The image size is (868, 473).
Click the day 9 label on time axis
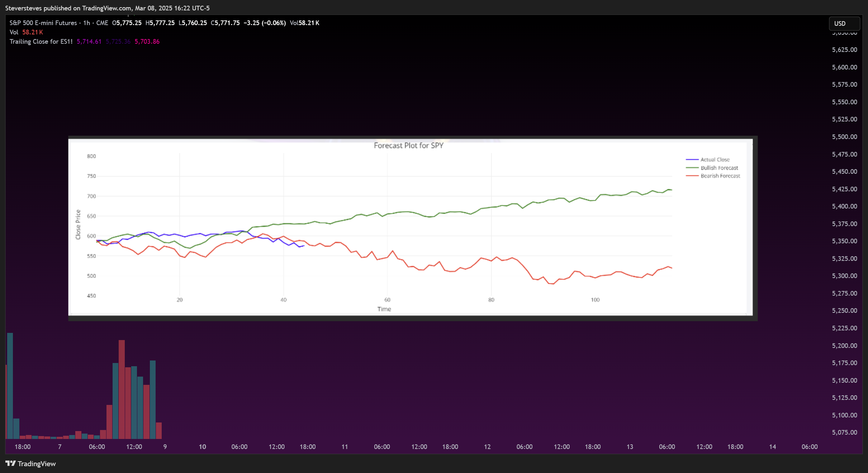165,447
